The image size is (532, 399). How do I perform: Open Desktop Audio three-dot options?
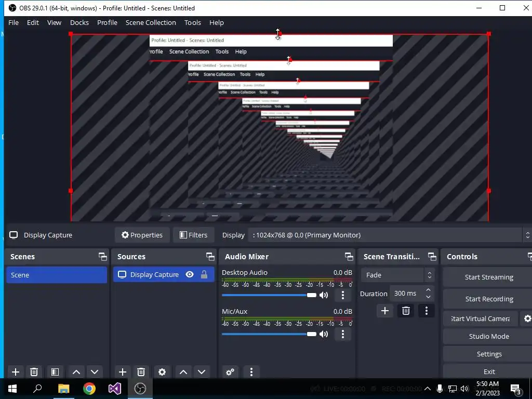pyautogui.click(x=343, y=295)
